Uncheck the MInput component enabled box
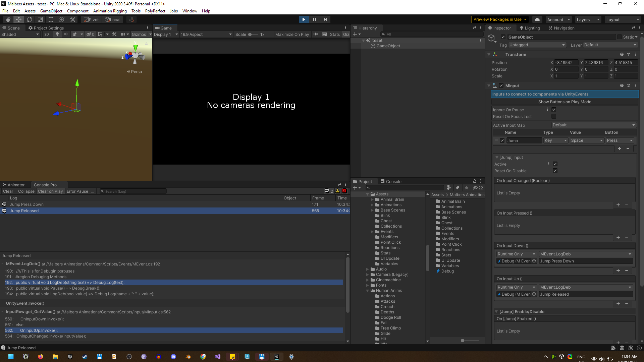The width and height of the screenshot is (644, 362). click(501, 86)
